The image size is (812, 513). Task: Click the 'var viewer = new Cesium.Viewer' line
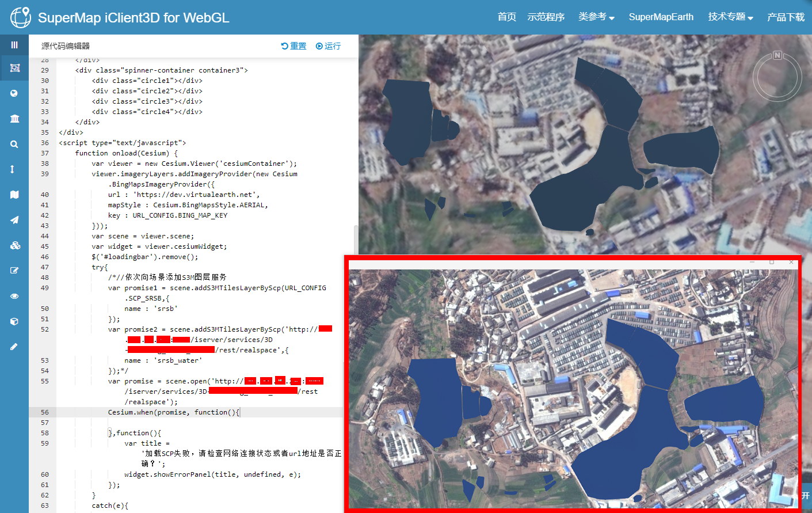195,164
